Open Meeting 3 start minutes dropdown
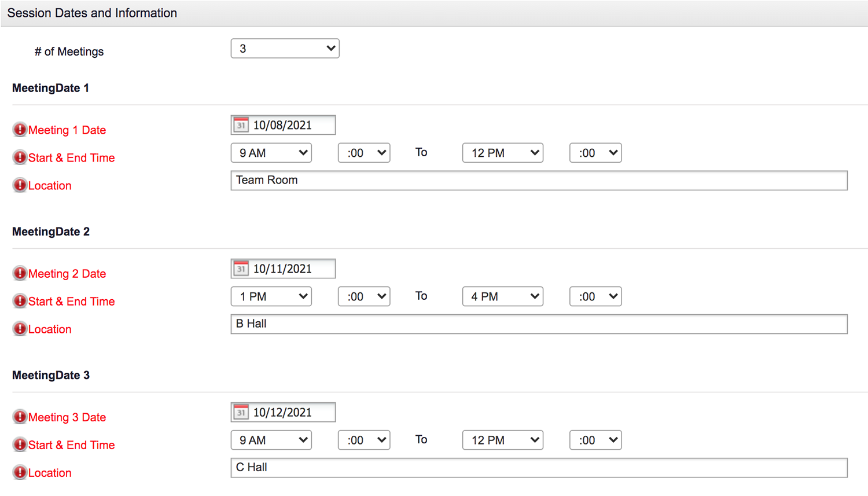This screenshot has height=496, width=868. [x=364, y=440]
